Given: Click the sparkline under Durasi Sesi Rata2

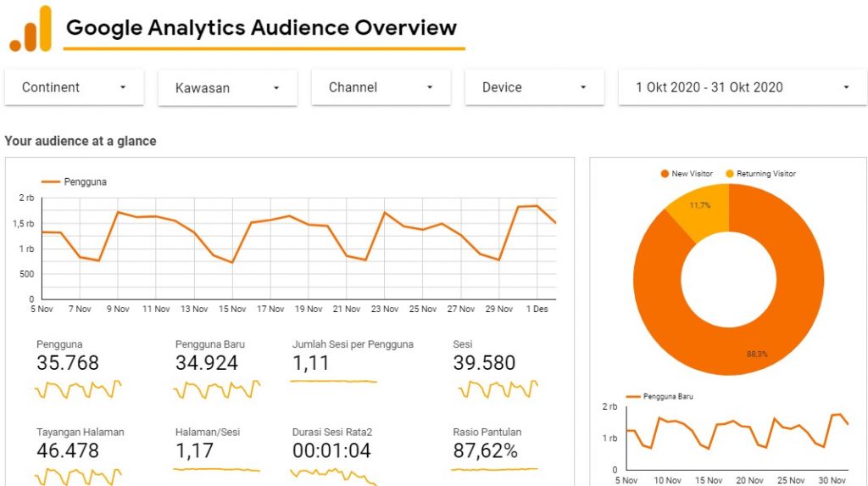Looking at the screenshot, I should [x=334, y=477].
